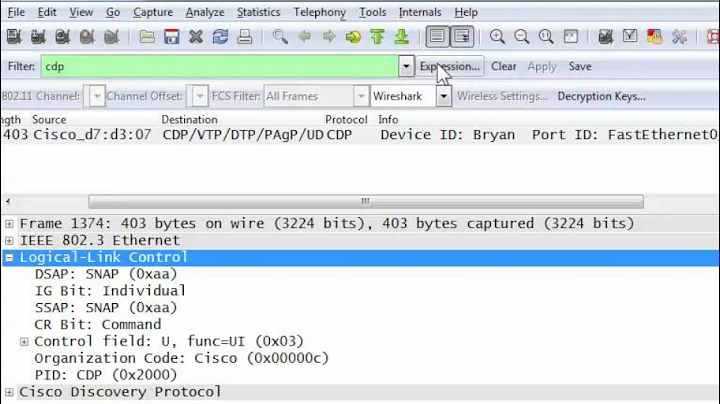
Task: Open the 802.11 Channel dropdown
Action: [96, 96]
